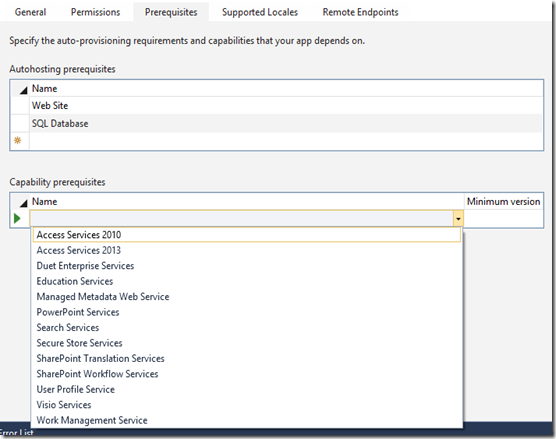556x439 pixels.
Task: Select User Profile Service
Action: [247, 389]
